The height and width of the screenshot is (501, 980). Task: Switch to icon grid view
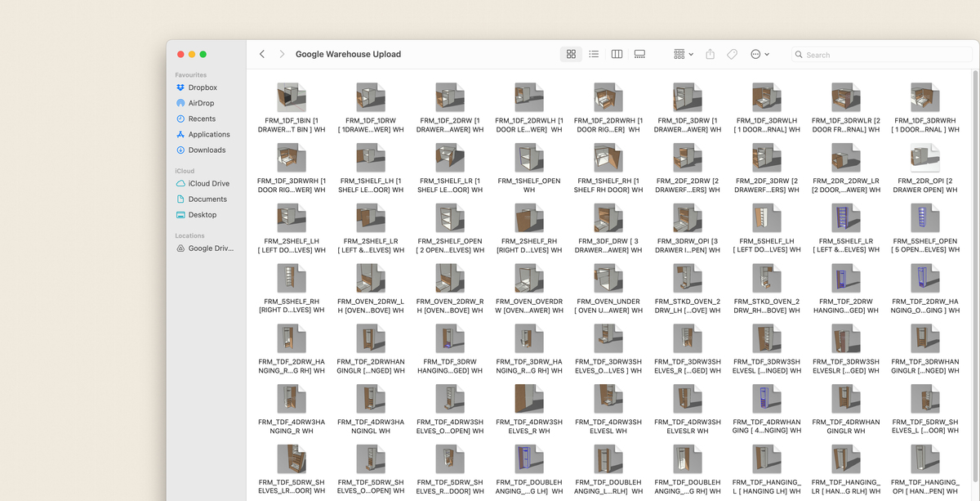click(571, 54)
